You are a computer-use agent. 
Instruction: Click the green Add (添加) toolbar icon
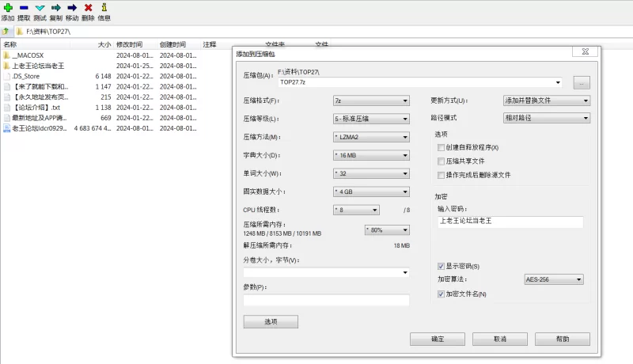click(x=8, y=7)
